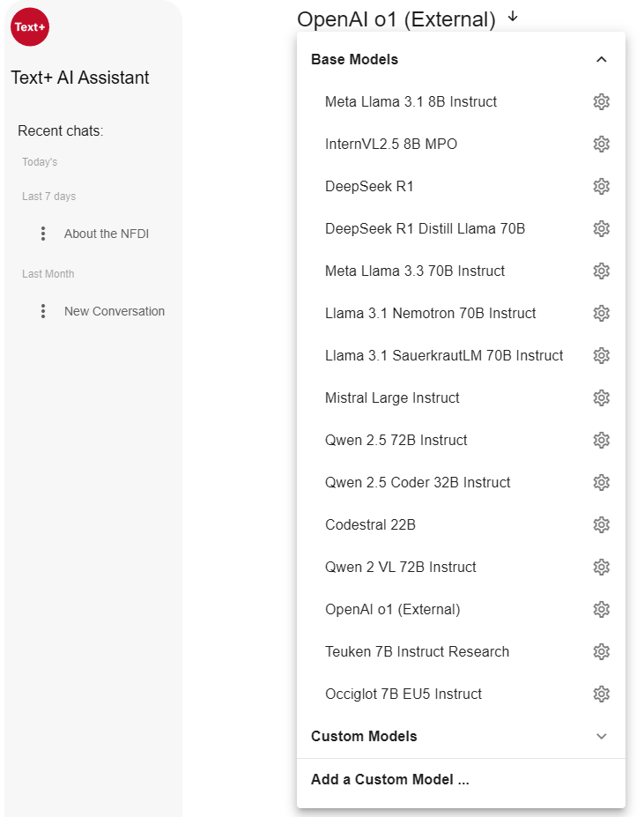Expand the Custom Models section
The image size is (644, 817).
tap(602, 736)
